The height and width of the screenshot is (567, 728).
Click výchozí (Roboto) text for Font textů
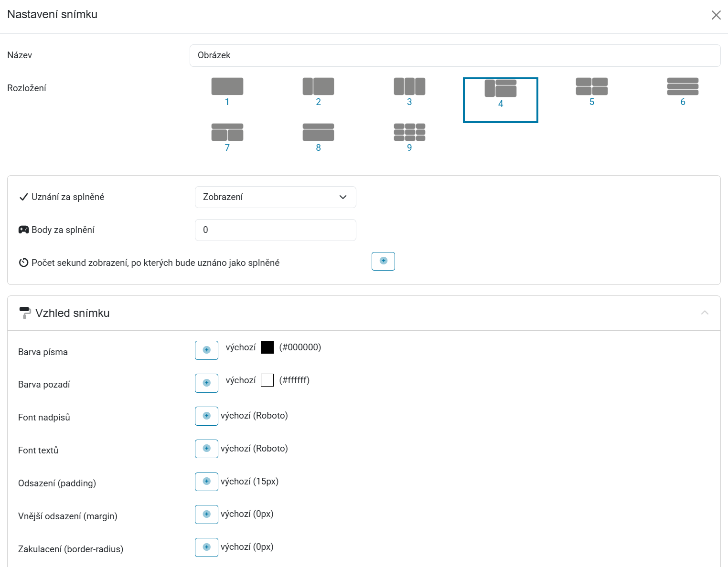(x=254, y=449)
